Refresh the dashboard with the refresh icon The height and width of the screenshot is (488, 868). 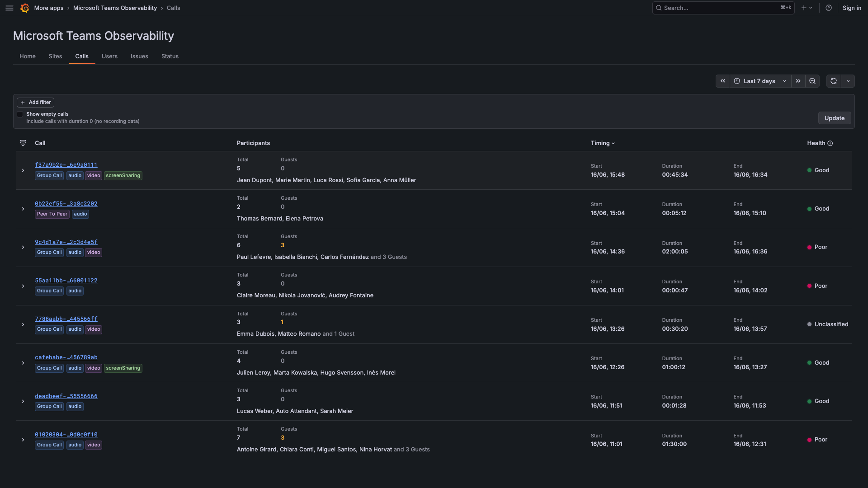click(833, 81)
